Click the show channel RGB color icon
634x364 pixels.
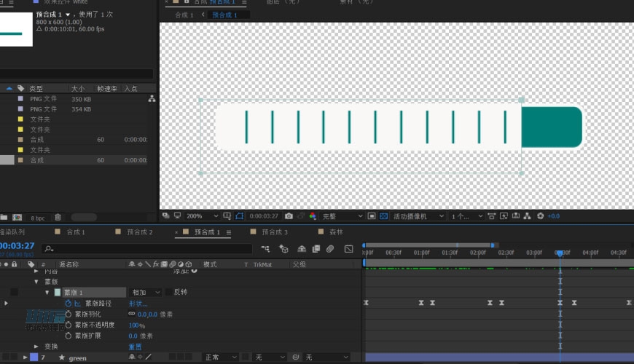[313, 216]
